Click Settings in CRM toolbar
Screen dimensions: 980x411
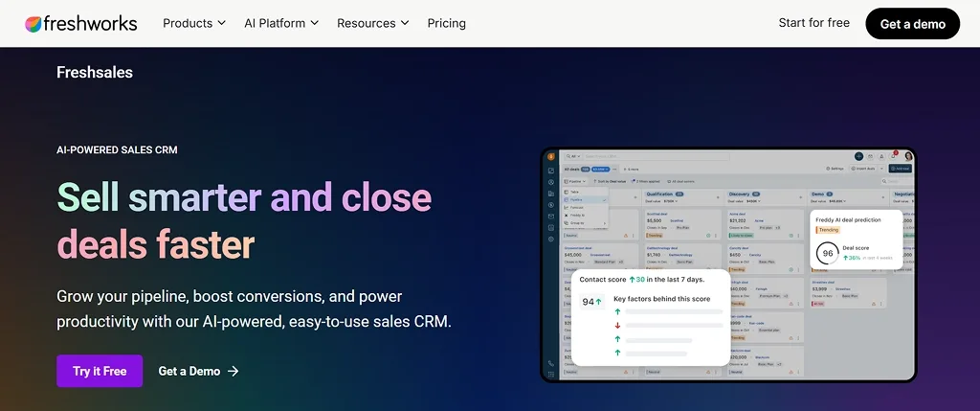(x=835, y=169)
